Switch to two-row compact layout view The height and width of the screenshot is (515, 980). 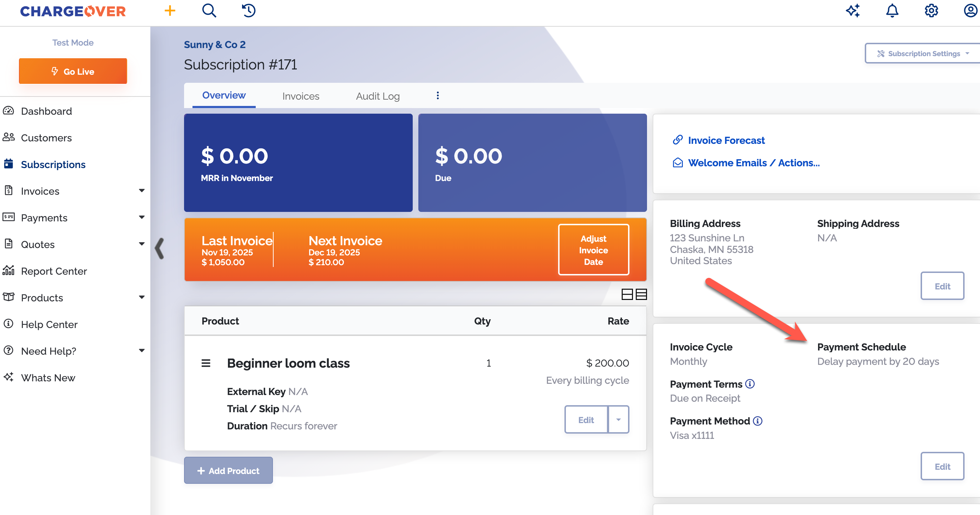[627, 294]
